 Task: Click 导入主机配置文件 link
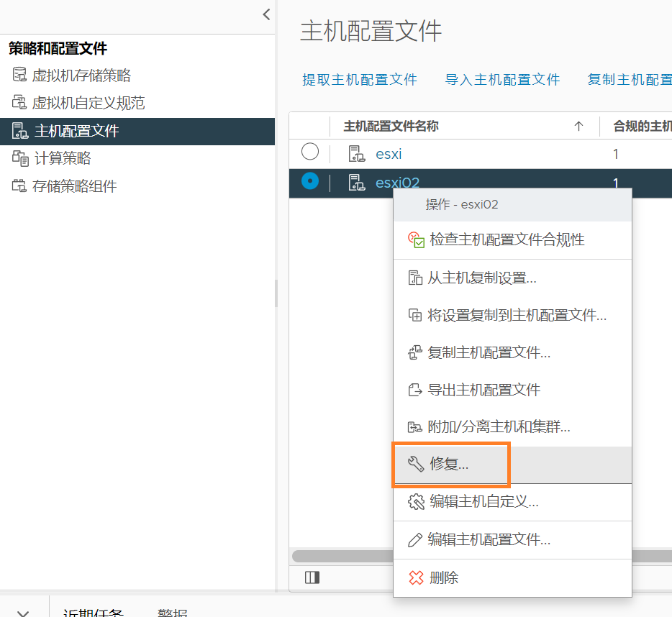coord(502,80)
